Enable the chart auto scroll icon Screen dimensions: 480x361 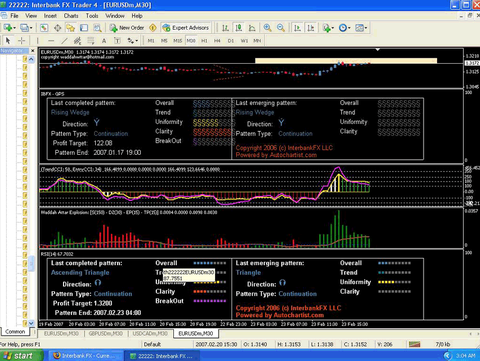(297, 28)
